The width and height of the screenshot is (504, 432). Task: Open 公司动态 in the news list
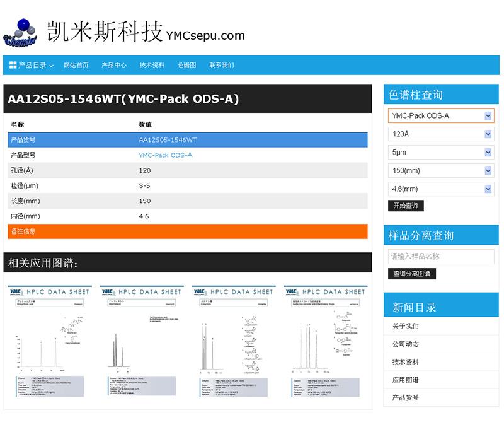click(x=405, y=344)
